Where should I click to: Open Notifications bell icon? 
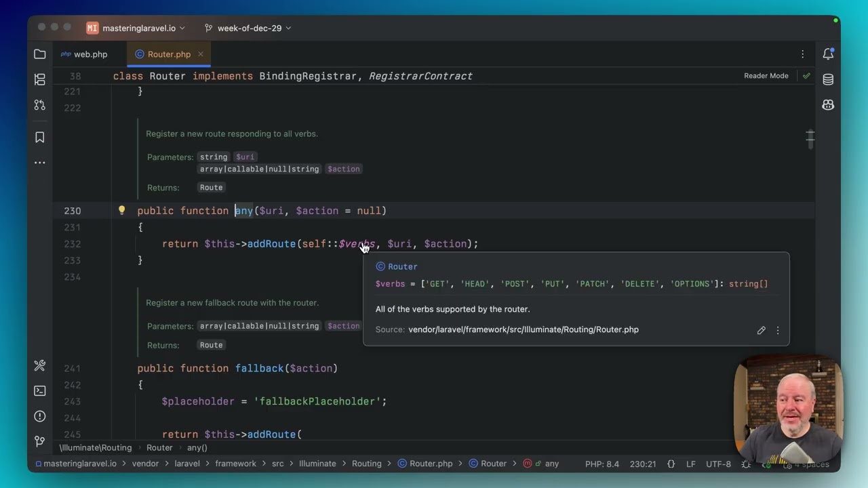tap(828, 54)
